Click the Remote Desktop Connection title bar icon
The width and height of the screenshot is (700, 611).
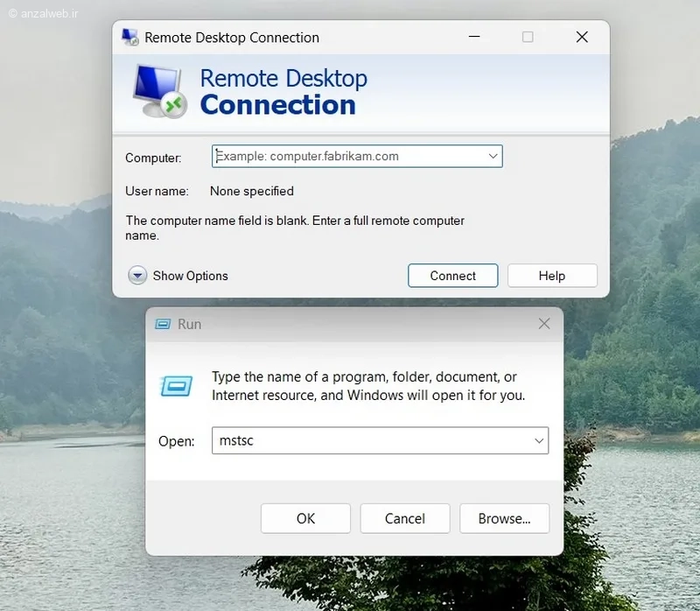point(130,37)
